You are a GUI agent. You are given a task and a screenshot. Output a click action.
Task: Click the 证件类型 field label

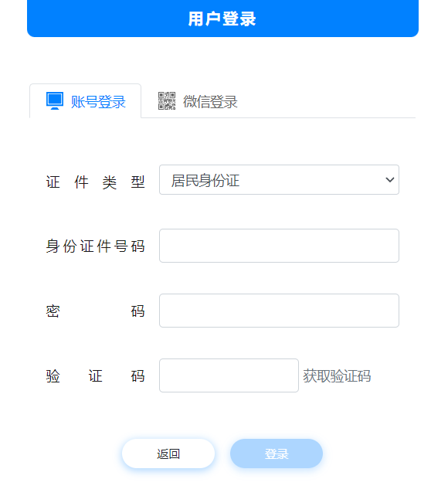tap(96, 182)
